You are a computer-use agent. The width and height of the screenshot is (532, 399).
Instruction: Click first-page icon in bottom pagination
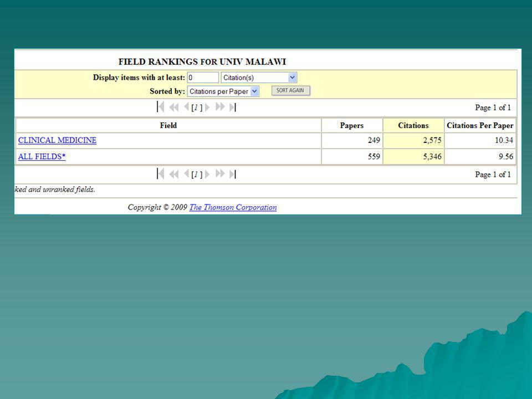tap(161, 173)
